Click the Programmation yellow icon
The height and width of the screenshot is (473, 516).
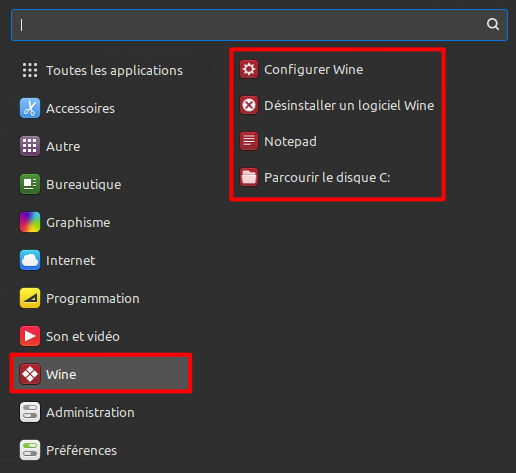(30, 298)
